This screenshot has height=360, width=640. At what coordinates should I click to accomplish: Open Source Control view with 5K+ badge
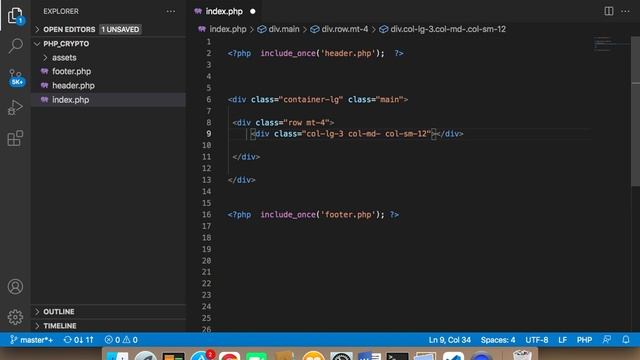[16, 77]
